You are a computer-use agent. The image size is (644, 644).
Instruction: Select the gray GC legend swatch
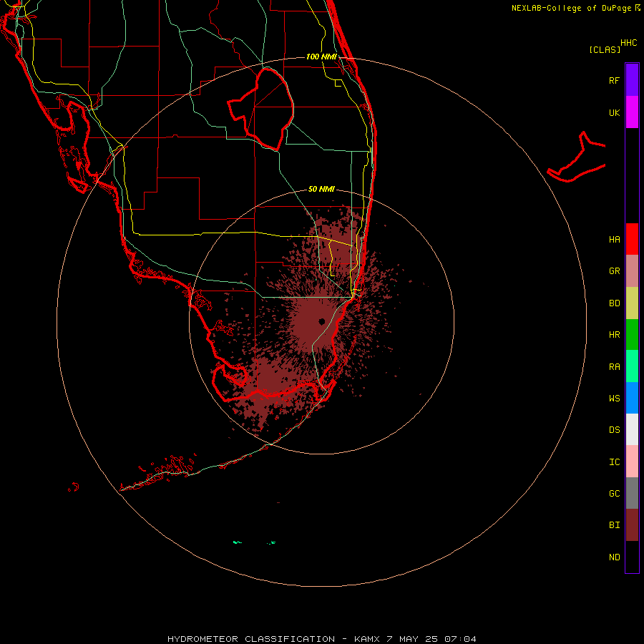(632, 493)
